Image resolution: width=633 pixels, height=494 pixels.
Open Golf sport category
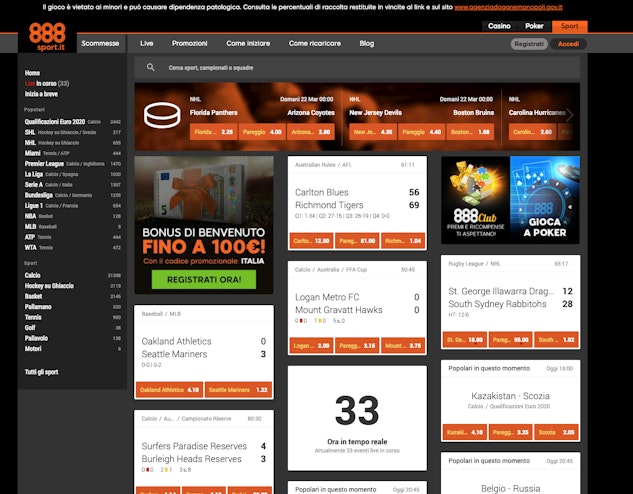click(73, 328)
